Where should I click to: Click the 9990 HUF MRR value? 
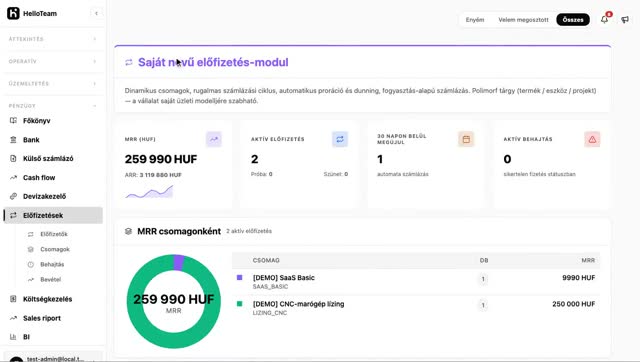(x=578, y=278)
